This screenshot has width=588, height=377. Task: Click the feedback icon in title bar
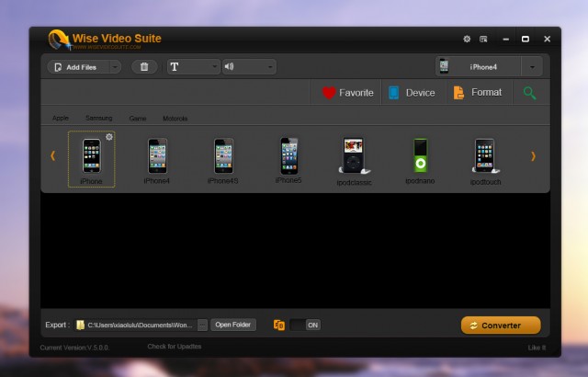pyautogui.click(x=483, y=39)
